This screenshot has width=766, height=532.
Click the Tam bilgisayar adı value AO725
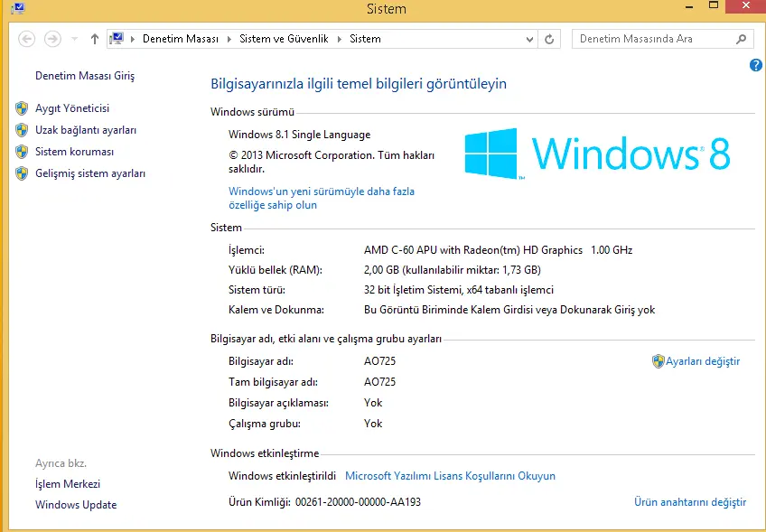point(379,382)
